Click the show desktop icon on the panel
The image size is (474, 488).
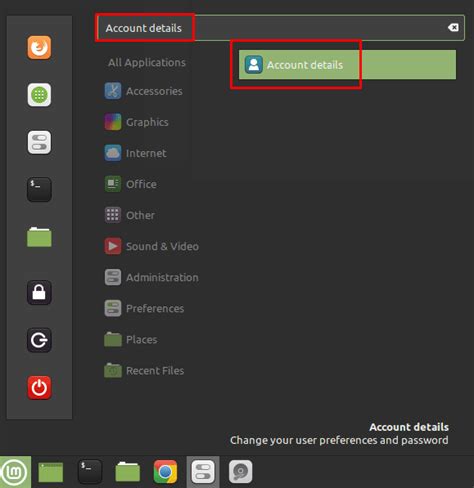pyautogui.click(x=51, y=472)
